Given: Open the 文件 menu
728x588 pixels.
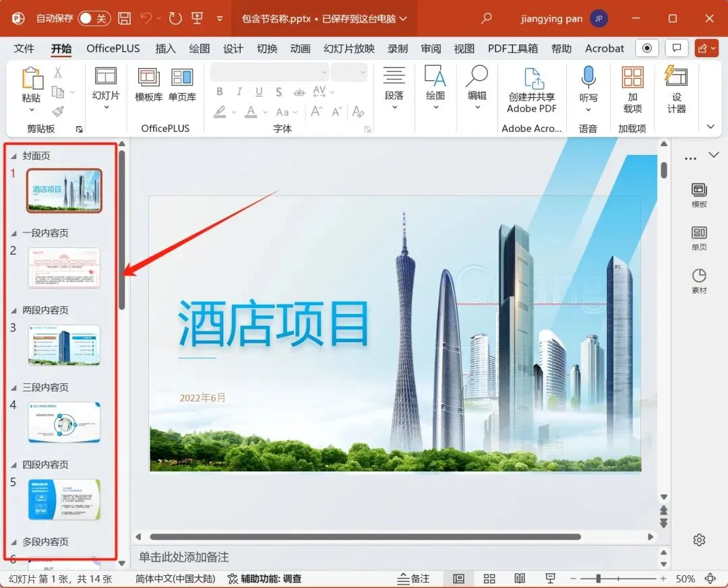Looking at the screenshot, I should [24, 48].
